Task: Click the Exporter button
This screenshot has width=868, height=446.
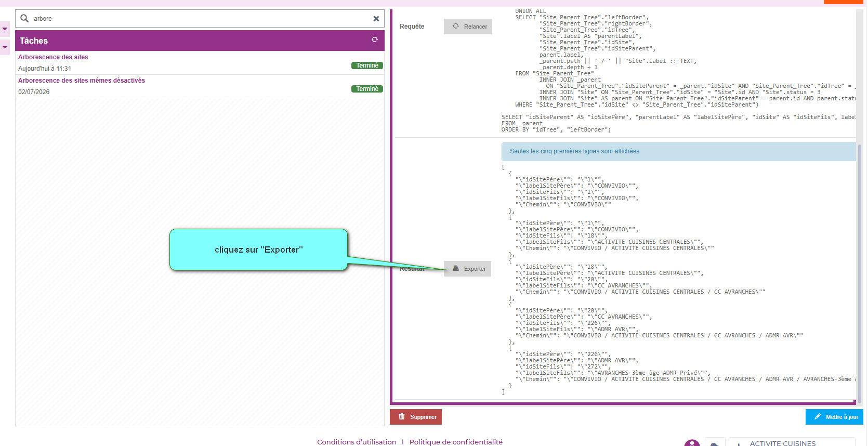Action: [467, 269]
